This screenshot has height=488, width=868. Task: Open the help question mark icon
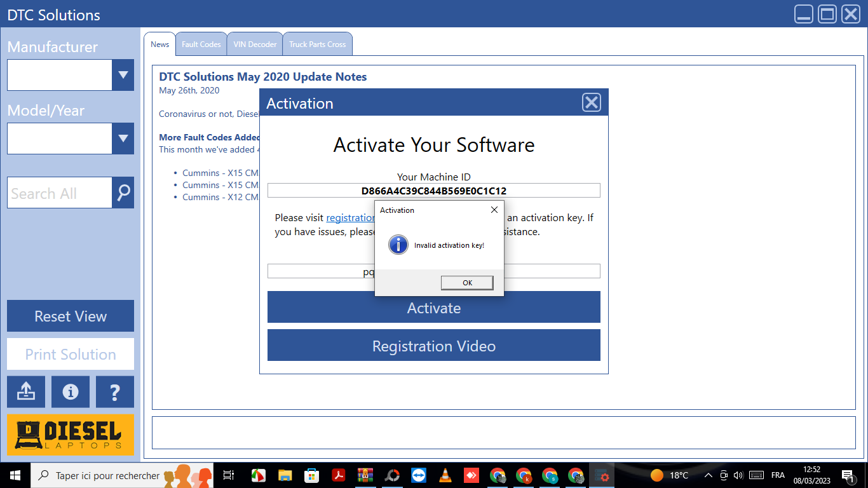coord(115,392)
